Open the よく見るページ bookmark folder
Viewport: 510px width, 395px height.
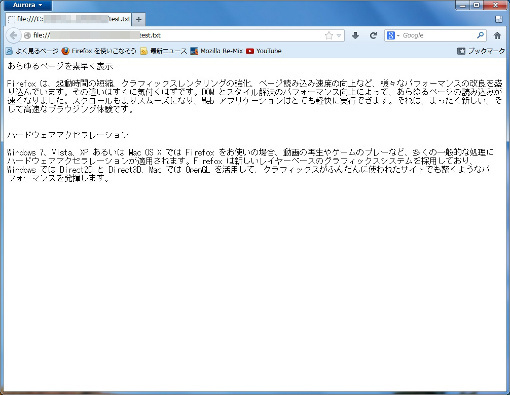point(32,51)
